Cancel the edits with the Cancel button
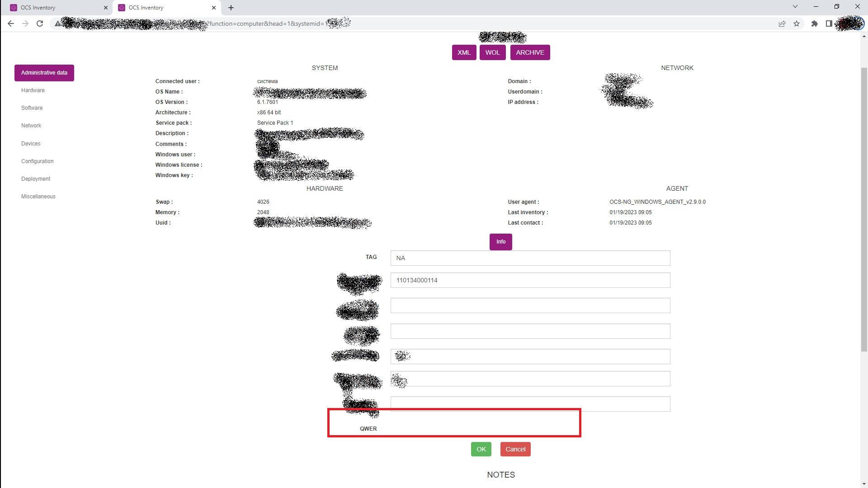868x488 pixels. coord(515,449)
